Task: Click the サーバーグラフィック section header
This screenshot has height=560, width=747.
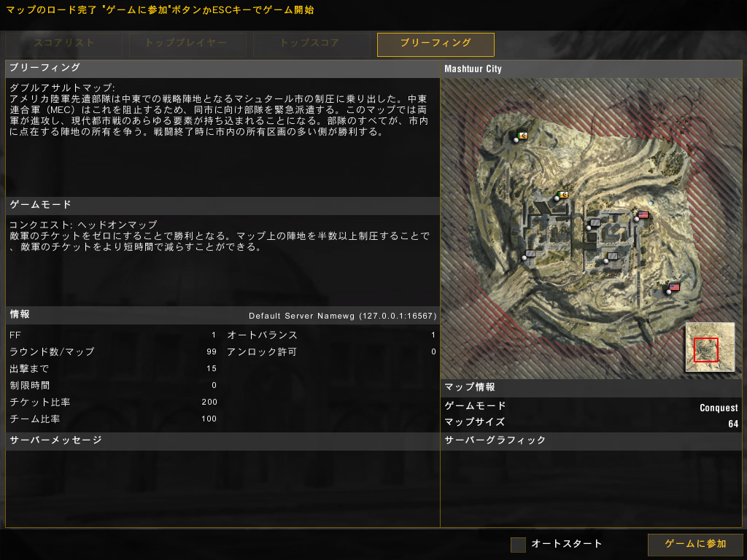Action: 591,440
